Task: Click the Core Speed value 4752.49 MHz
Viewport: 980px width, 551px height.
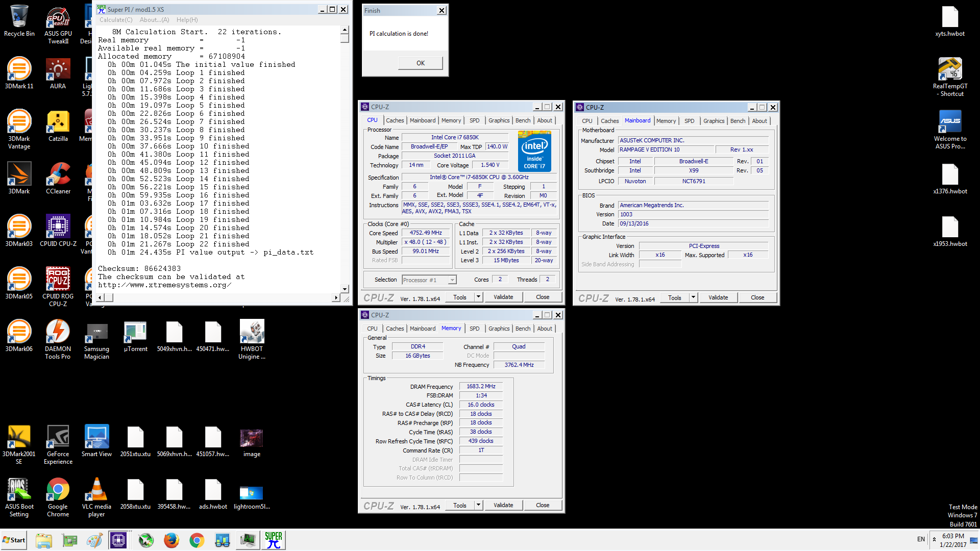Action: 426,233
